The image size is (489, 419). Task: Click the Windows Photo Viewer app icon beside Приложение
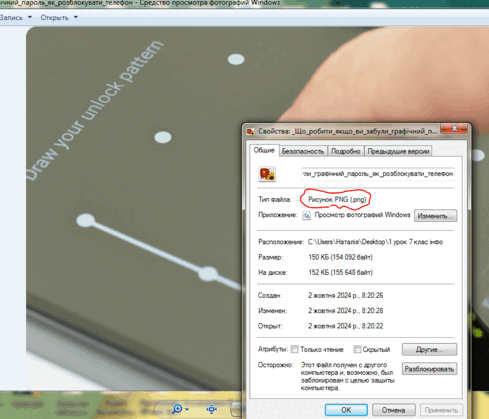[x=306, y=215]
